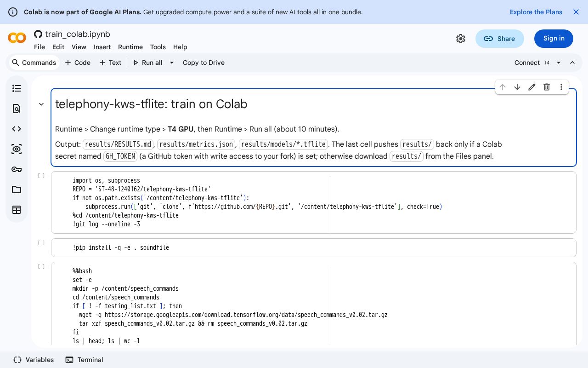
Task: Collapse the toolbar header with chevron
Action: coord(572,63)
